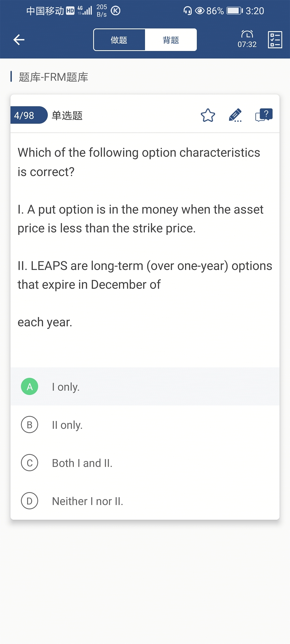Favorite this question with the star icon
290x644 pixels.
(x=208, y=115)
